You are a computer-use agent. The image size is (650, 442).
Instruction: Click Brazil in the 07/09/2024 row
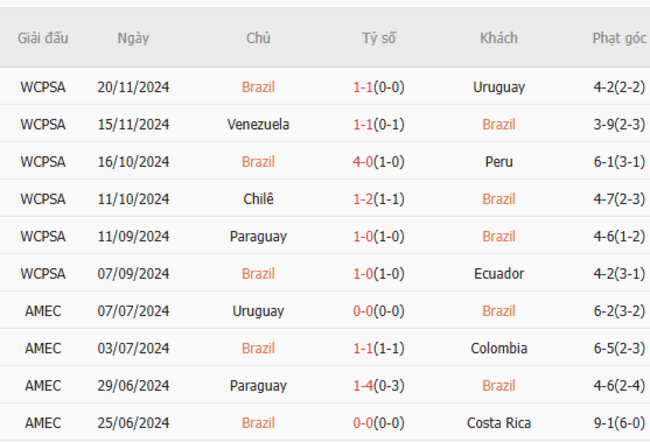coord(258,273)
